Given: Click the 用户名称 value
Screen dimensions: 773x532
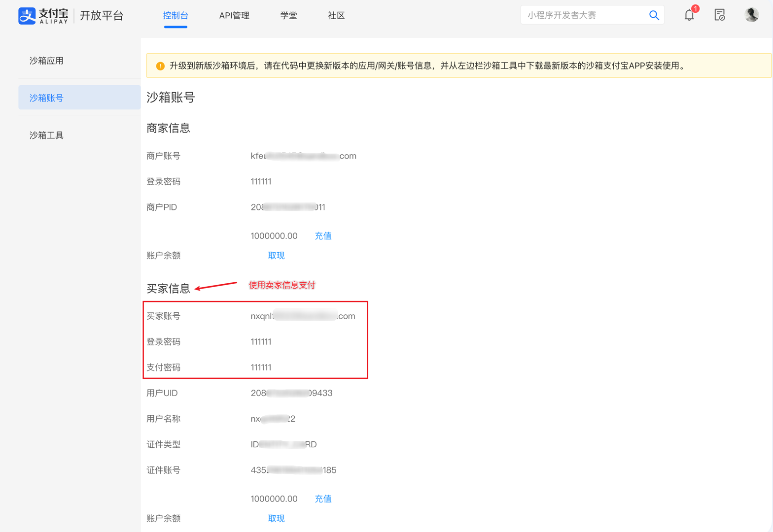Looking at the screenshot, I should point(273,419).
